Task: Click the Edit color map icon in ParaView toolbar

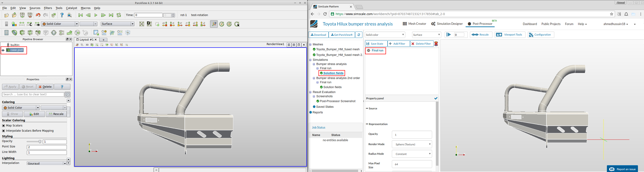Action: click(x=14, y=24)
